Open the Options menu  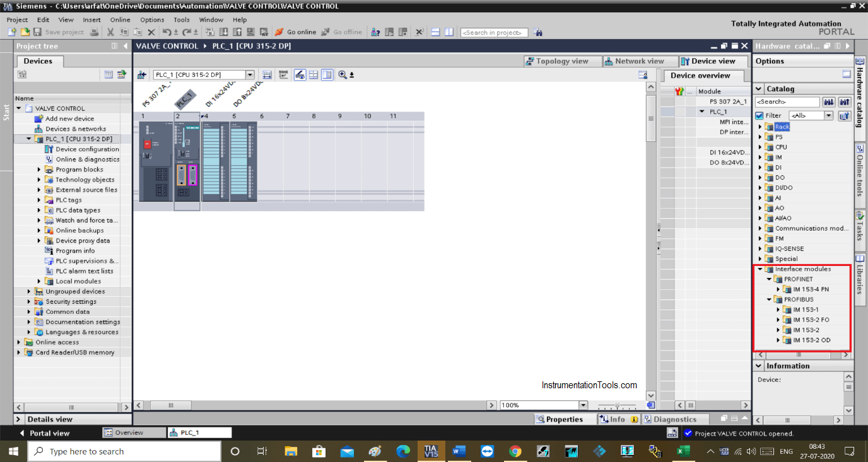[152, 20]
